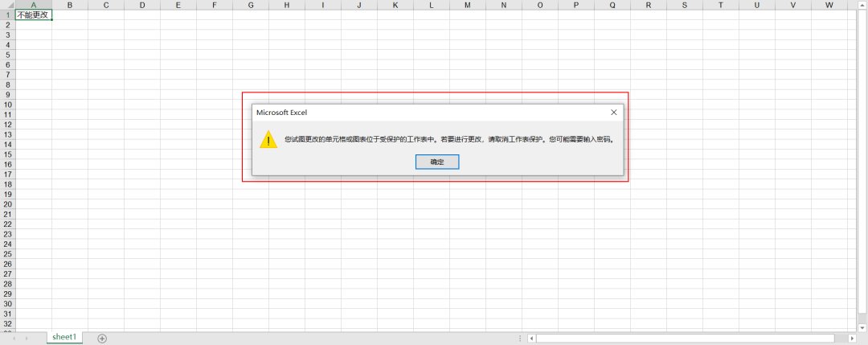Screen dimensions: 868x345
Task: Select row 11 header
Action: (x=8, y=115)
